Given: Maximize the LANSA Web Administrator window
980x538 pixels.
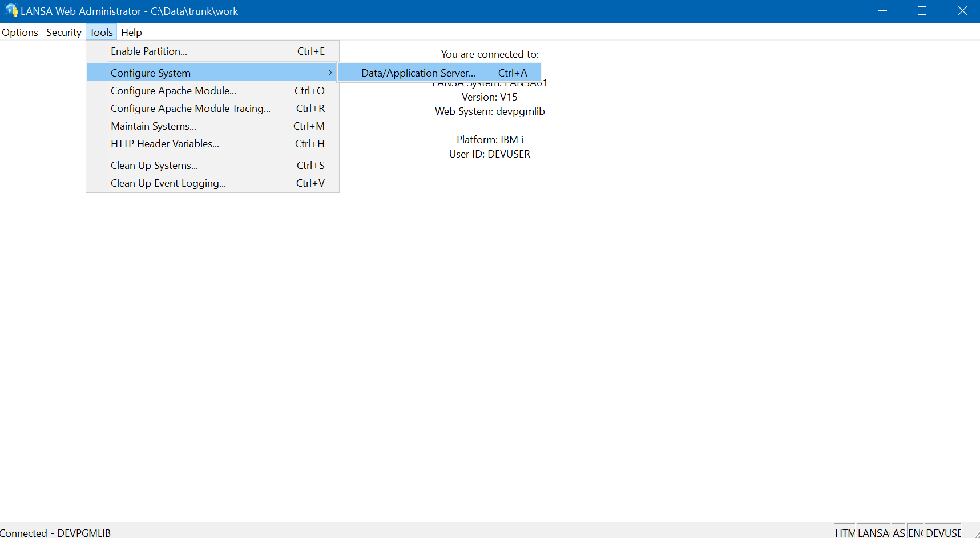Looking at the screenshot, I should pos(922,11).
